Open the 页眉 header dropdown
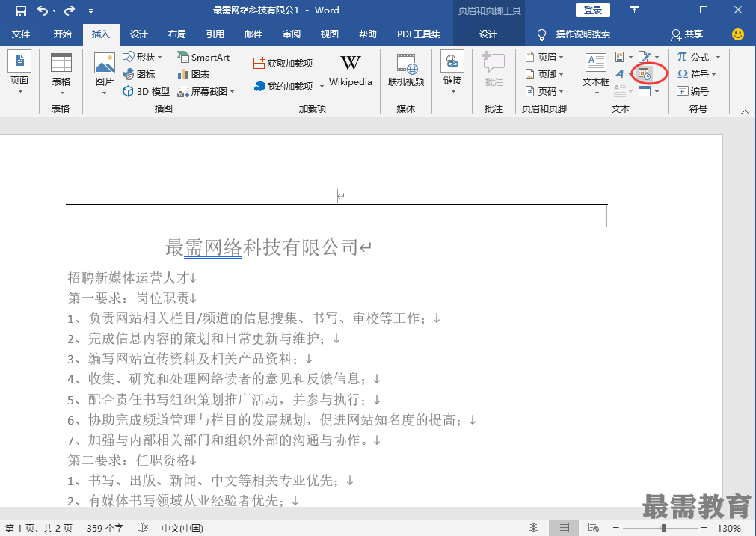 click(544, 57)
